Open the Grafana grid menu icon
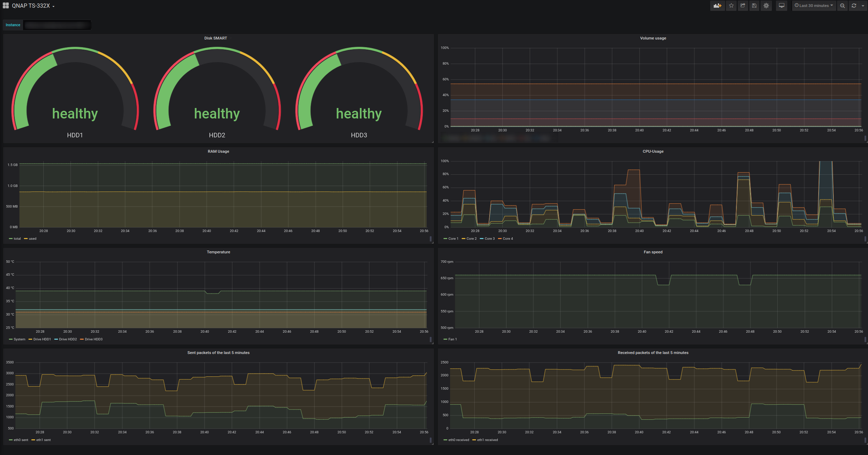Image resolution: width=868 pixels, height=455 pixels. pos(6,6)
